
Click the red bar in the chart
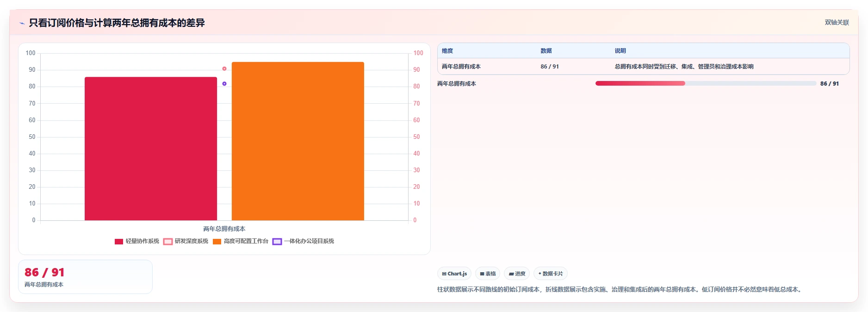coord(151,149)
